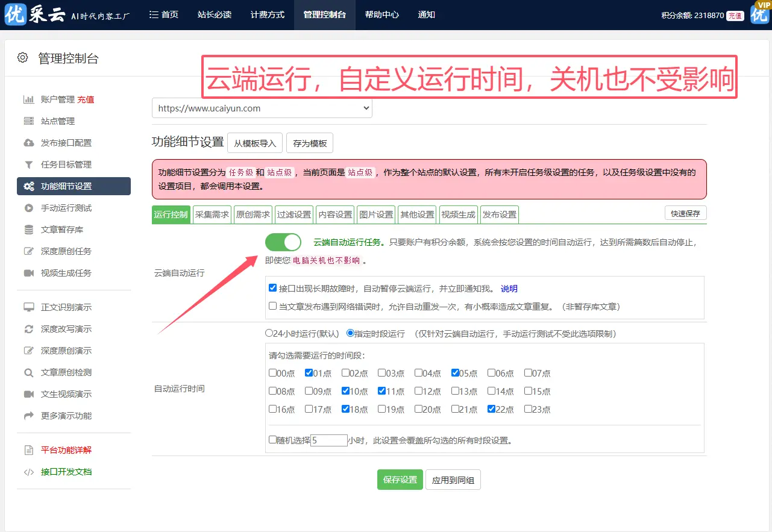Click the code icon beside 接口开发文档
This screenshot has height=532, width=772.
coord(28,472)
